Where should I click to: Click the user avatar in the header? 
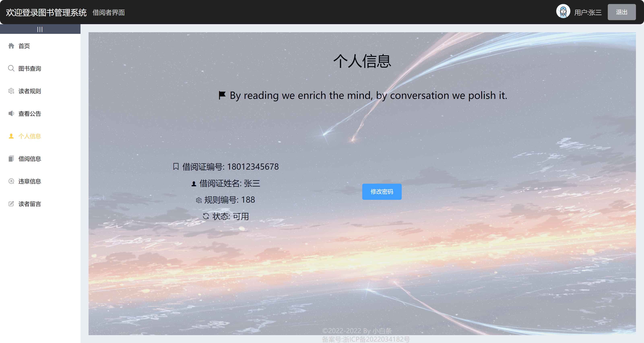pyautogui.click(x=563, y=12)
